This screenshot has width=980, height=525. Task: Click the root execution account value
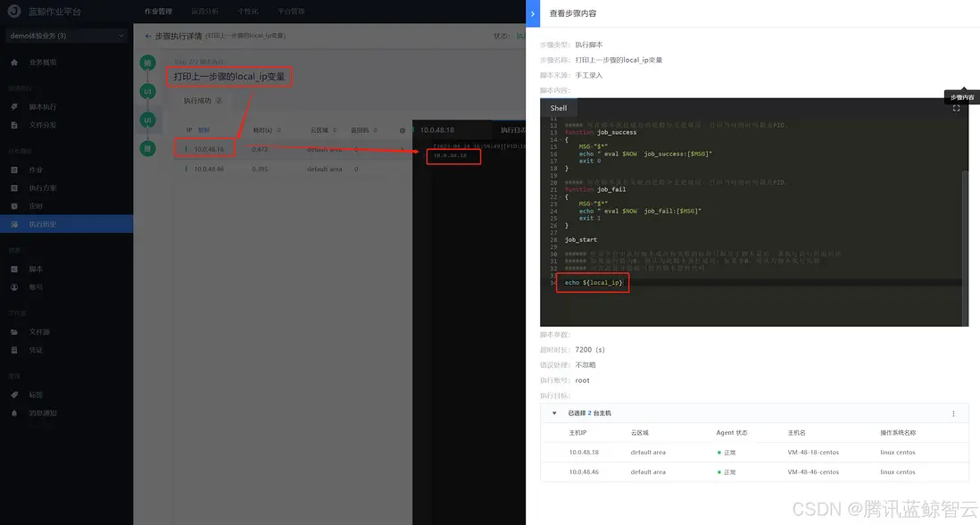[583, 380]
